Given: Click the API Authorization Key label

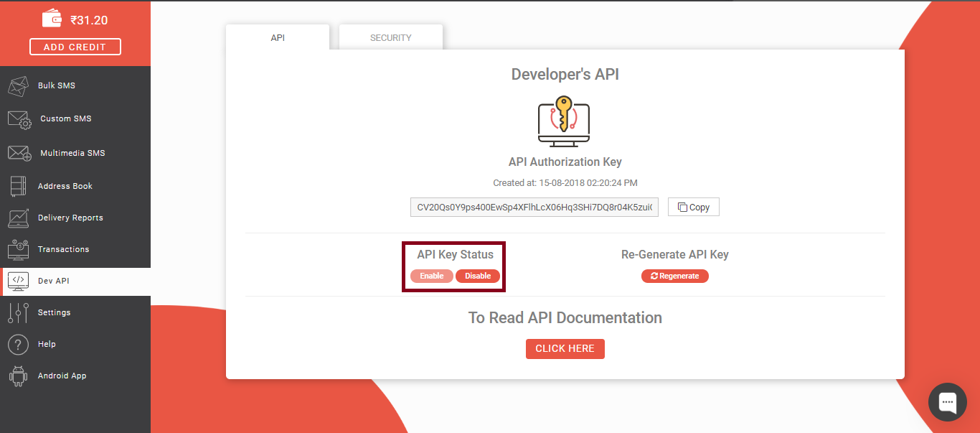Looking at the screenshot, I should (x=565, y=162).
